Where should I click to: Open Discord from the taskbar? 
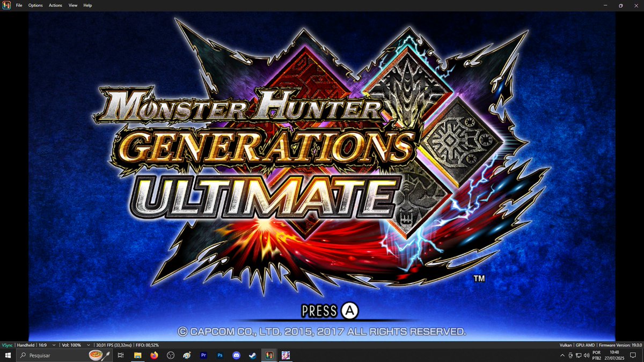(236, 355)
